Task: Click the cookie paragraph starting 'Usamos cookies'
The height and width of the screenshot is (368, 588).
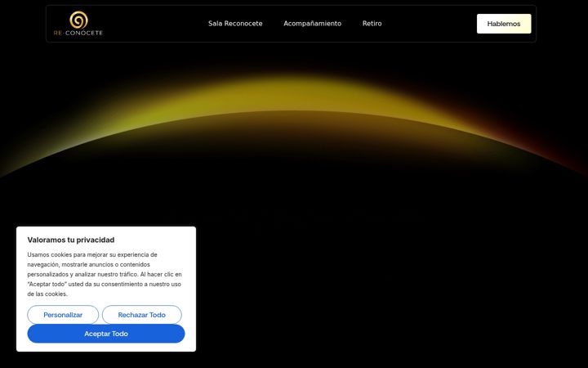Action: [x=105, y=274]
